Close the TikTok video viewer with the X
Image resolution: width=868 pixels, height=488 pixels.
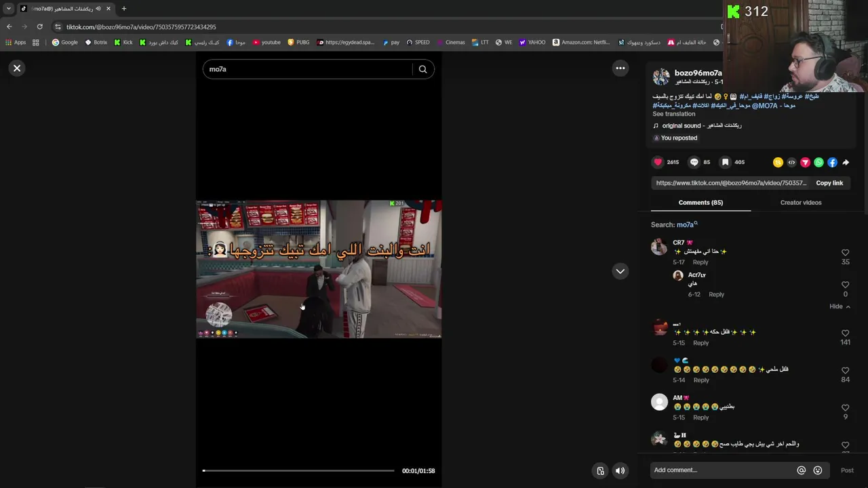coord(17,68)
